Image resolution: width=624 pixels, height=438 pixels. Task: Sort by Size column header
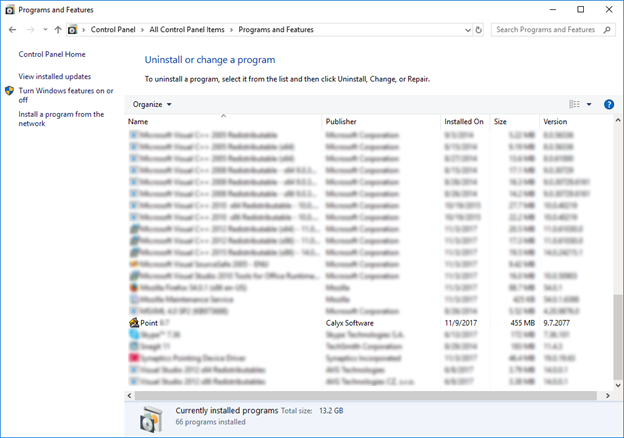(515, 121)
